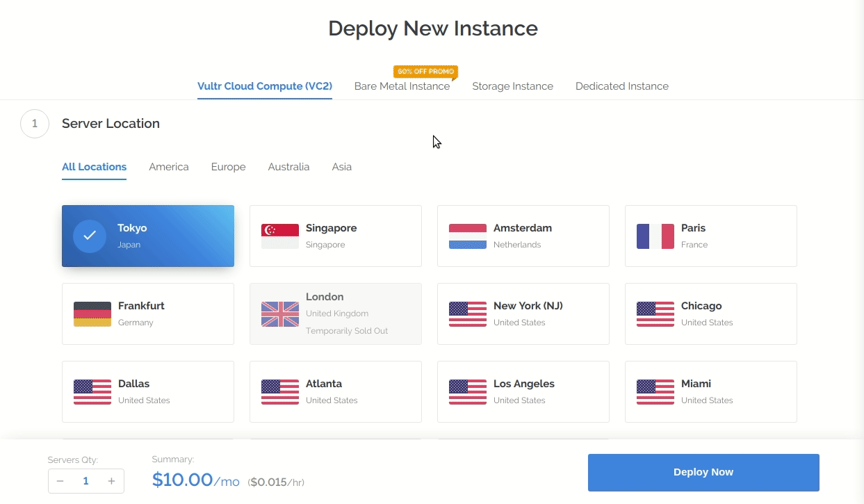This screenshot has height=504, width=864.
Task: Open the Dedicated Instance tab
Action: [x=622, y=86]
